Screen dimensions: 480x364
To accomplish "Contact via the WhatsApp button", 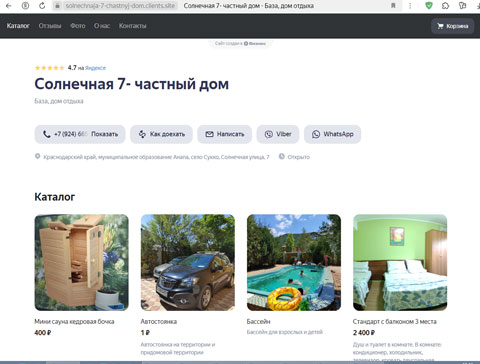I will coord(332,134).
